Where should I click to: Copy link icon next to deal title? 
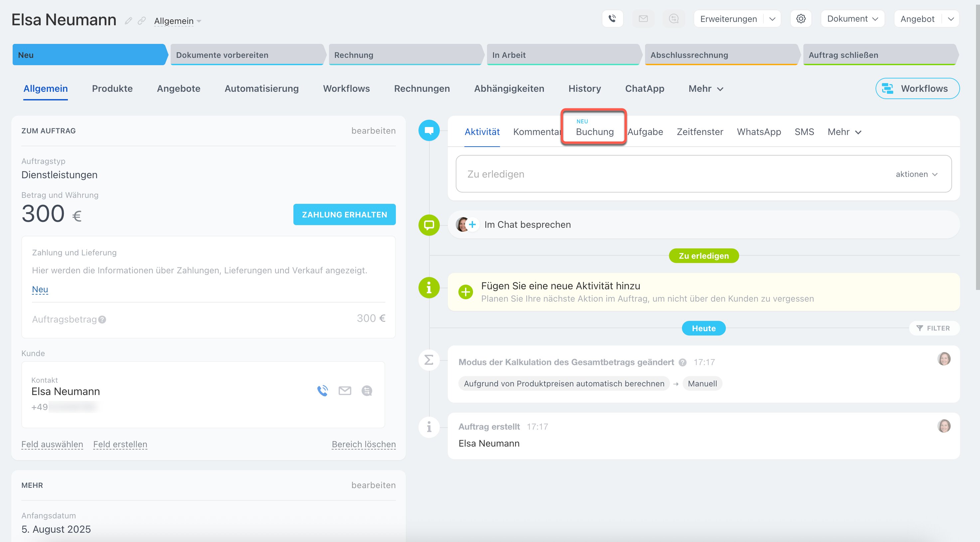tap(141, 21)
